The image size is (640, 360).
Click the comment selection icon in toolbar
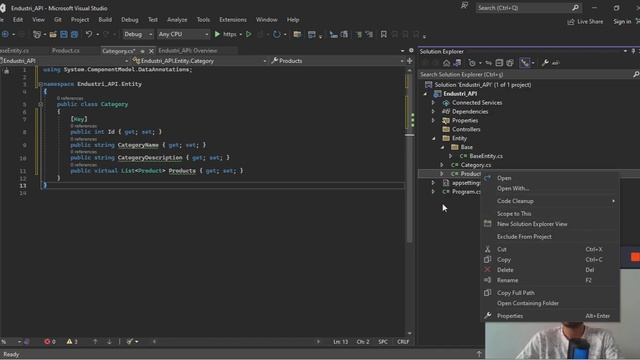click(358, 34)
